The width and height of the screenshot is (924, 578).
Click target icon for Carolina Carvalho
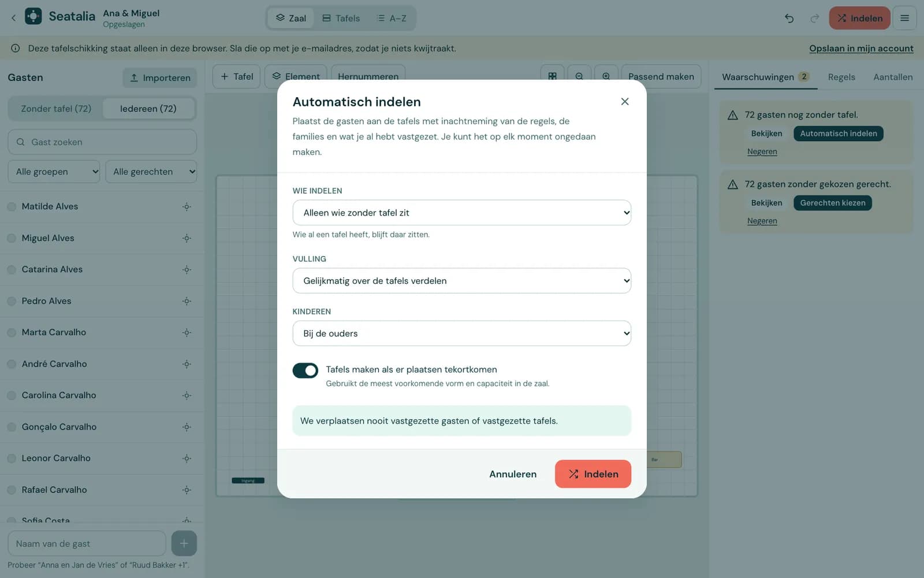(187, 396)
